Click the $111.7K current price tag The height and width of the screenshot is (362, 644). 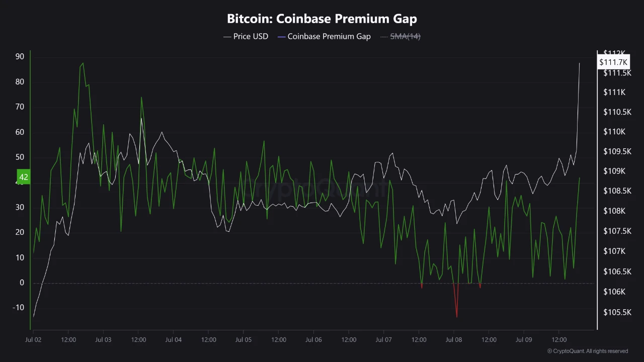pos(613,62)
